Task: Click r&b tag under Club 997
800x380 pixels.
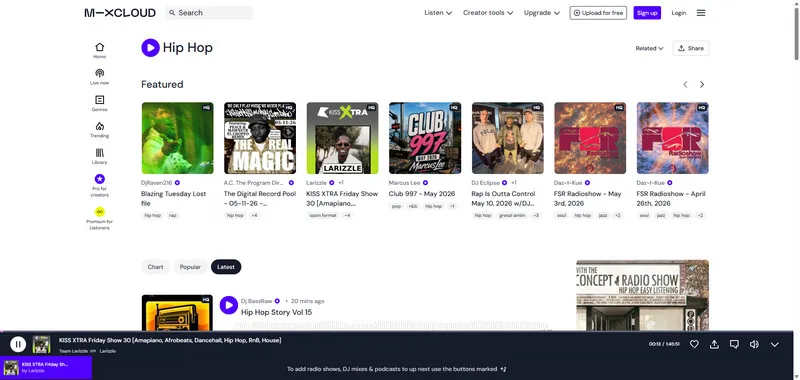Action: point(412,206)
